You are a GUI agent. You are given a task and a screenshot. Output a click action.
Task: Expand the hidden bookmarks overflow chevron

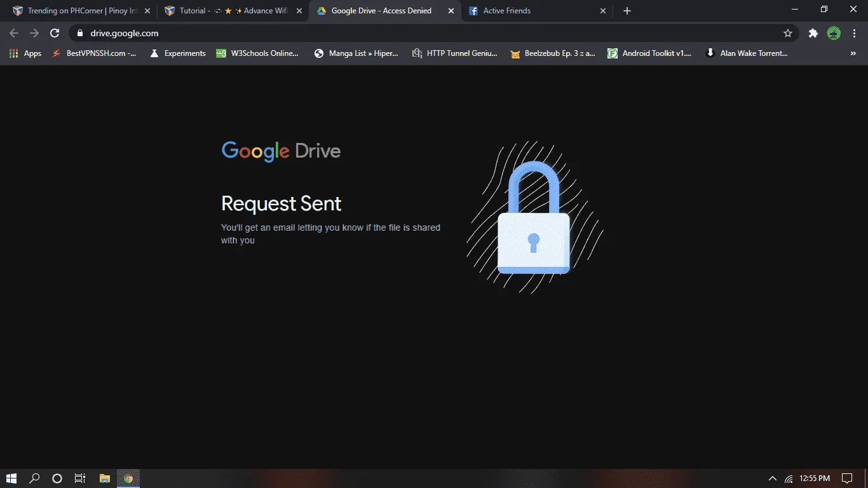pyautogui.click(x=853, y=53)
